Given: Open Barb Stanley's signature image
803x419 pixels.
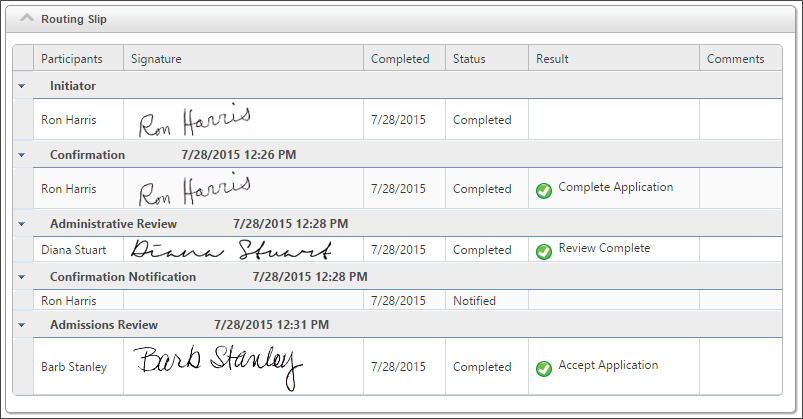Looking at the screenshot, I should click(217, 365).
